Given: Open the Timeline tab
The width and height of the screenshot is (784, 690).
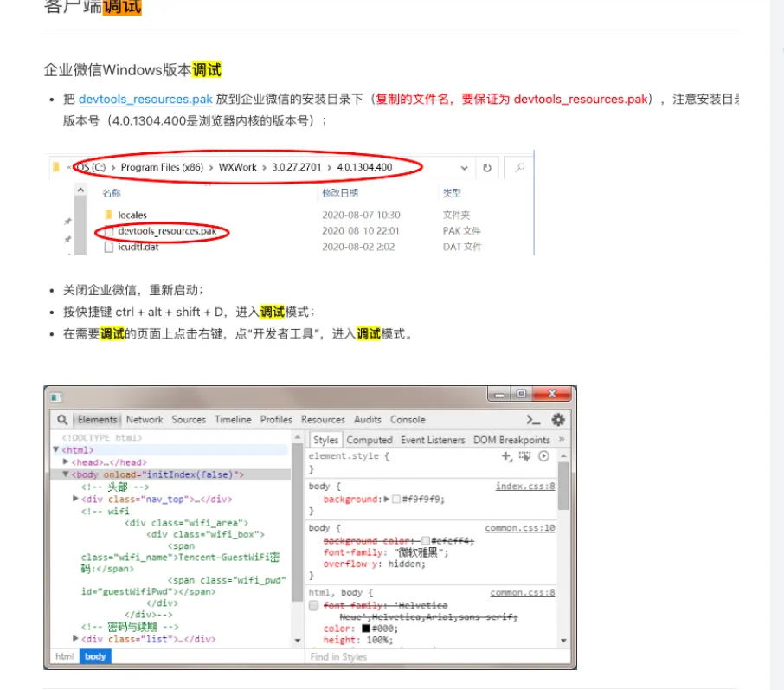Looking at the screenshot, I should coord(233,420).
